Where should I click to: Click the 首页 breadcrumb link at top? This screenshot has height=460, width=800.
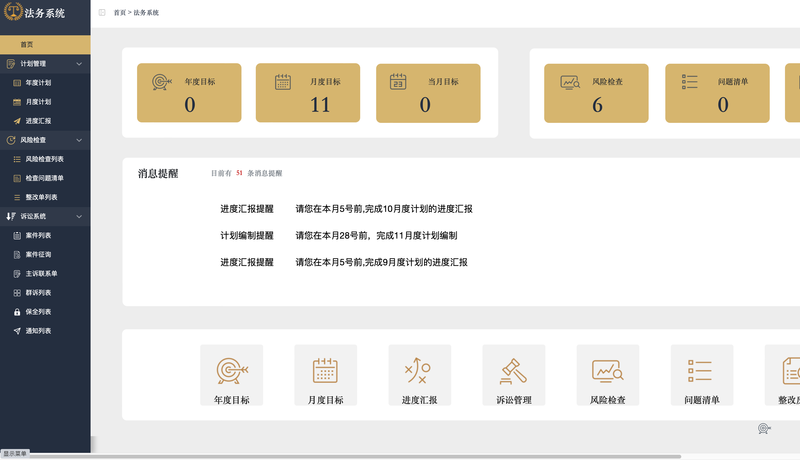click(x=119, y=13)
